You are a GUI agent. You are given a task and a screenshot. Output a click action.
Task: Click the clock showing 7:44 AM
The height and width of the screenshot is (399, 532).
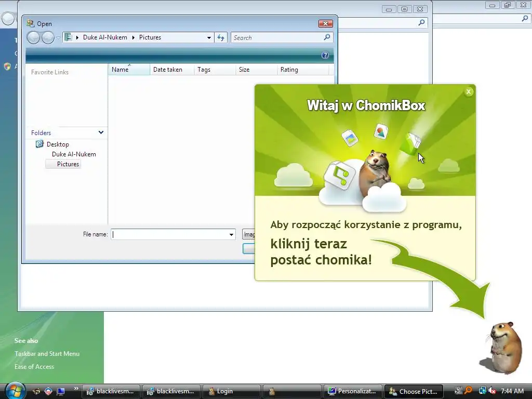(x=512, y=391)
